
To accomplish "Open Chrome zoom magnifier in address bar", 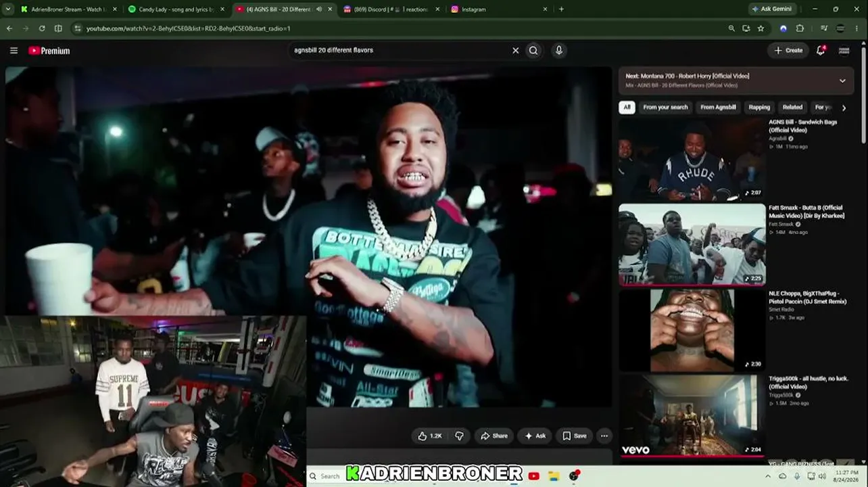I will point(731,28).
